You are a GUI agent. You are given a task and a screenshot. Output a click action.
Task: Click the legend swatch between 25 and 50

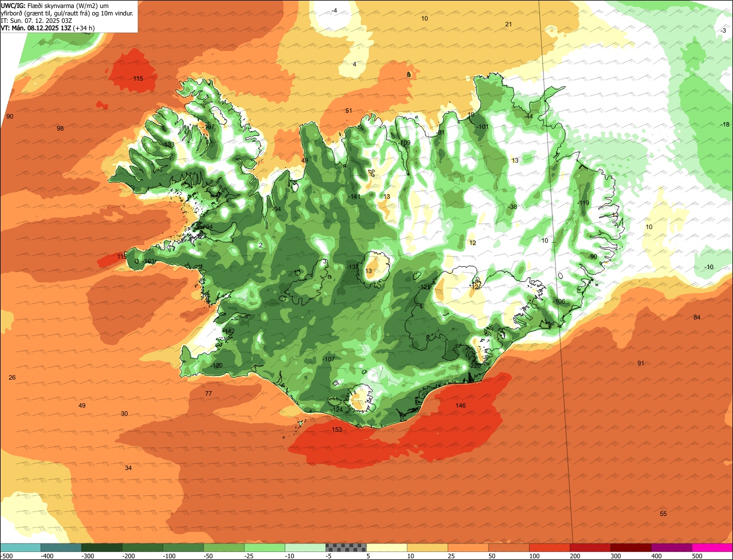pos(468,547)
